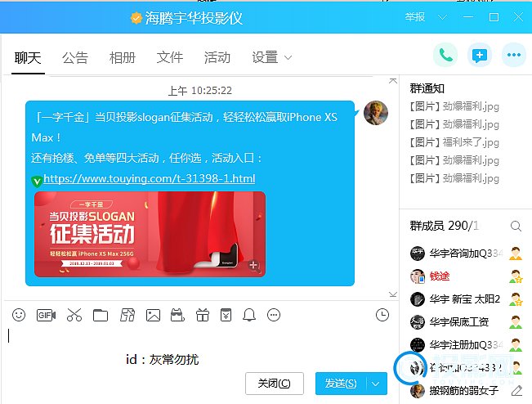The height and width of the screenshot is (404, 532).
Task: Open the slogan campaign banner image
Action: click(150, 234)
